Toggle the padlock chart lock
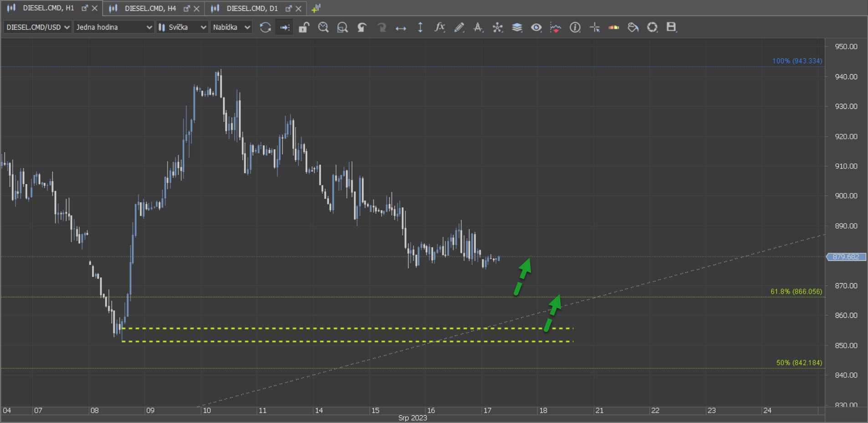Screen dimensions: 868x423 click(304, 27)
